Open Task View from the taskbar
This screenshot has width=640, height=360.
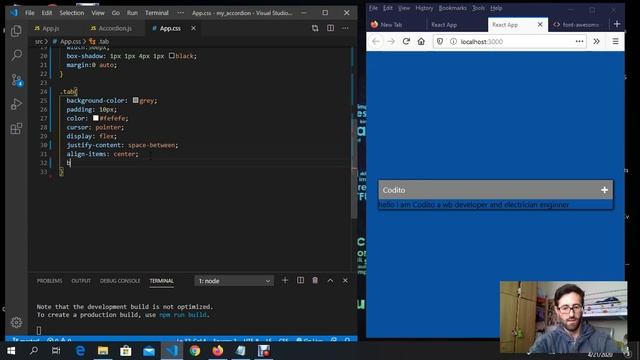[x=56, y=351]
